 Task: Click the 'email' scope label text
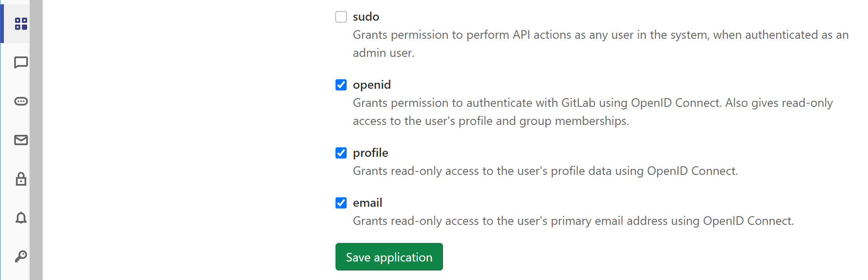tap(367, 203)
